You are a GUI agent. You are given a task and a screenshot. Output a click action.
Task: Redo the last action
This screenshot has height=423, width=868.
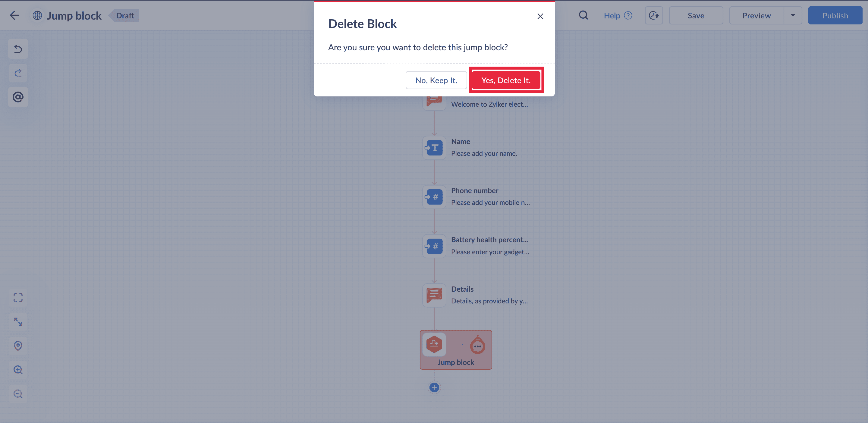(x=18, y=73)
